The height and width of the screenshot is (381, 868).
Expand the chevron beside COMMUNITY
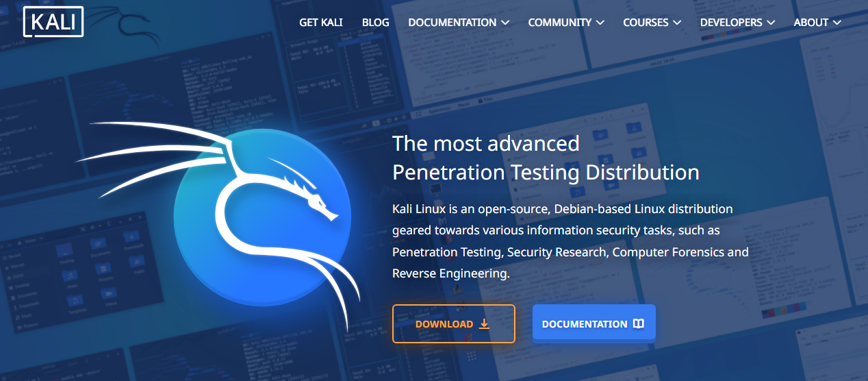click(600, 23)
